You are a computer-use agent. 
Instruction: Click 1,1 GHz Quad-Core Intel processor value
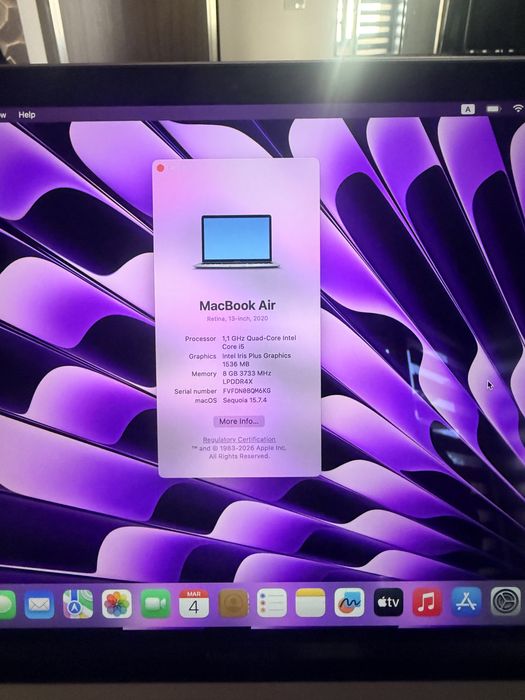[x=259, y=342]
